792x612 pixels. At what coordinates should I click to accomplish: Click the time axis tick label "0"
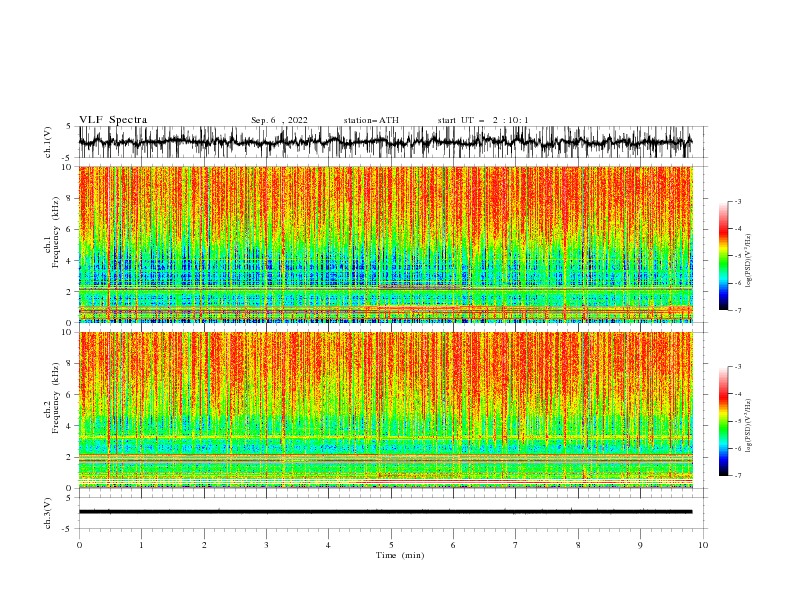point(79,545)
